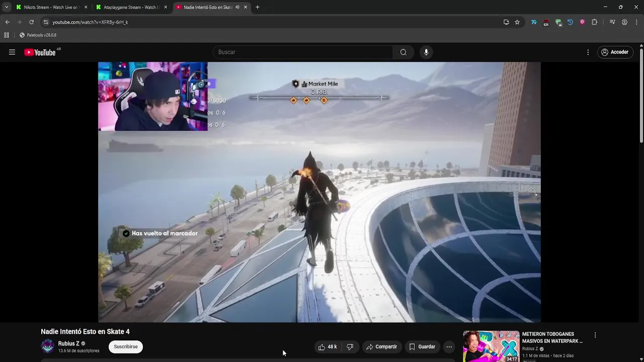Open the apps grid in the bookmarks bar
This screenshot has width=644, height=362.
(7, 35)
